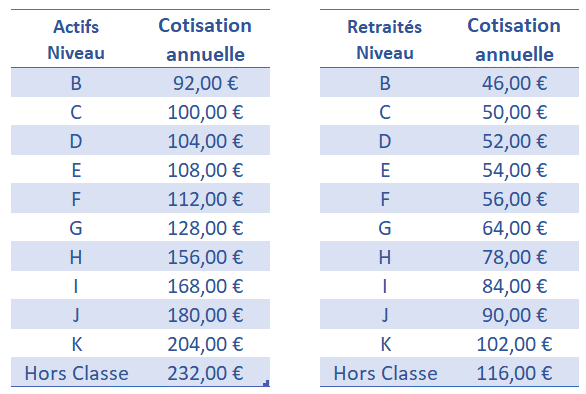Click Hors Classe in the Retraités table
The height and width of the screenshot is (394, 586).
pos(385,373)
